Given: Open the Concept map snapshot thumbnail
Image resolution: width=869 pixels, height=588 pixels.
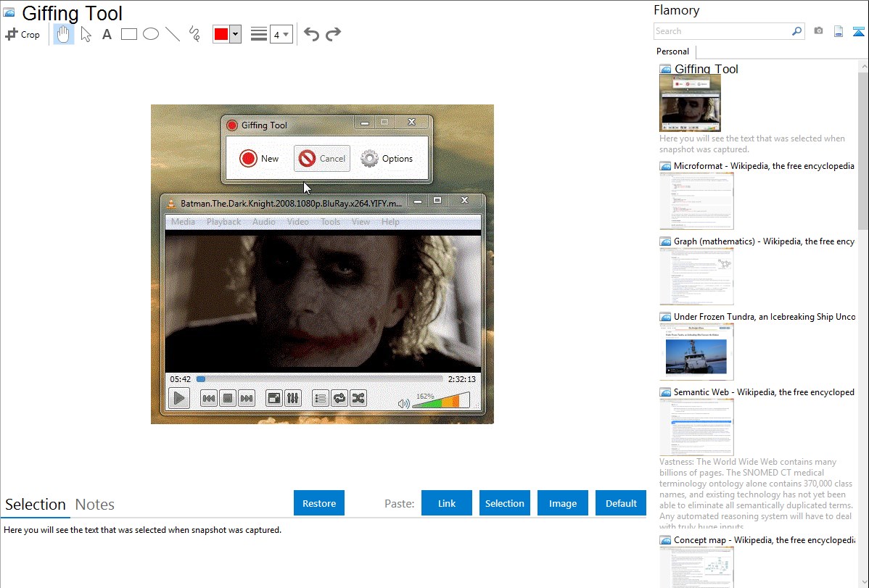Looking at the screenshot, I should click(x=696, y=567).
